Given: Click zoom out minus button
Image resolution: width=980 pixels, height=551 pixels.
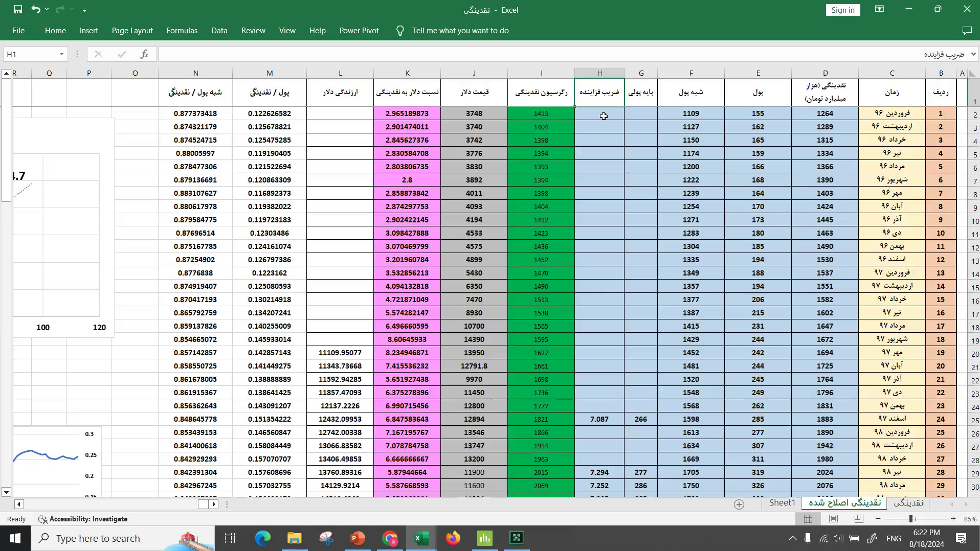Looking at the screenshot, I should pos(878,519).
